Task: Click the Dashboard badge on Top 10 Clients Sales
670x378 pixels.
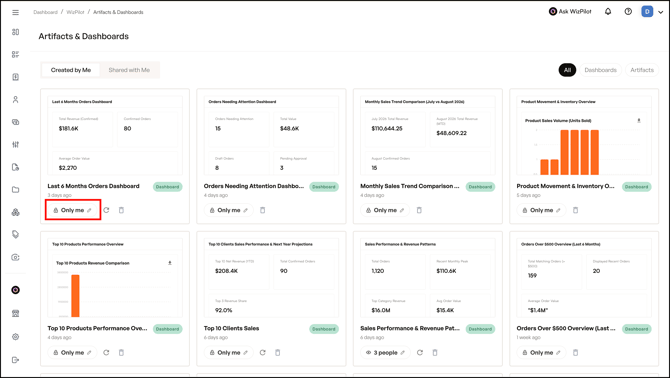Action: (323, 329)
